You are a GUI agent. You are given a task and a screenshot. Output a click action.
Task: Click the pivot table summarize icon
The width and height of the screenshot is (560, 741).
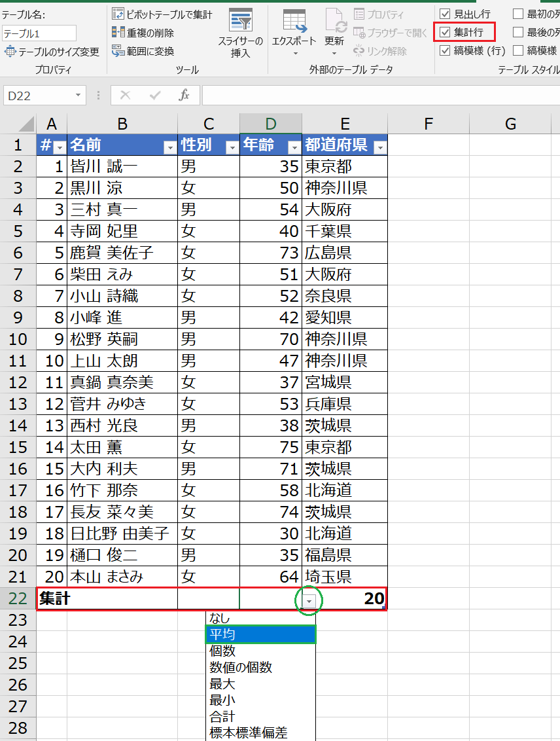118,14
